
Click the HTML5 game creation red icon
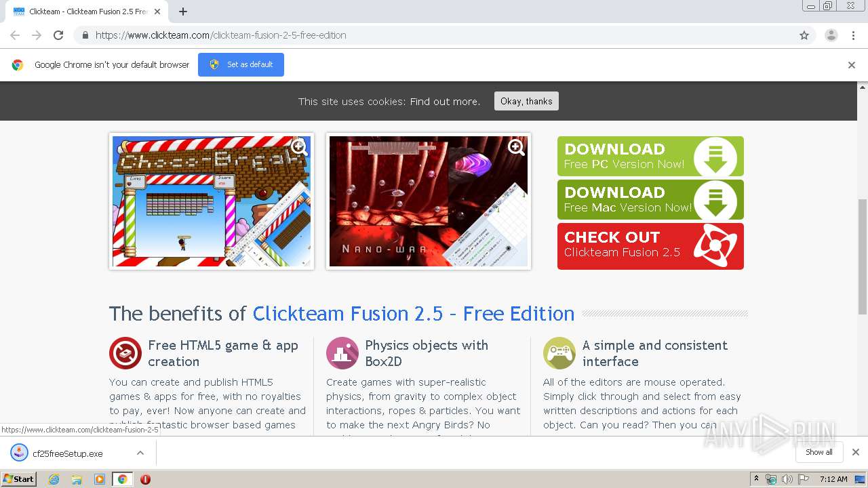click(x=125, y=353)
